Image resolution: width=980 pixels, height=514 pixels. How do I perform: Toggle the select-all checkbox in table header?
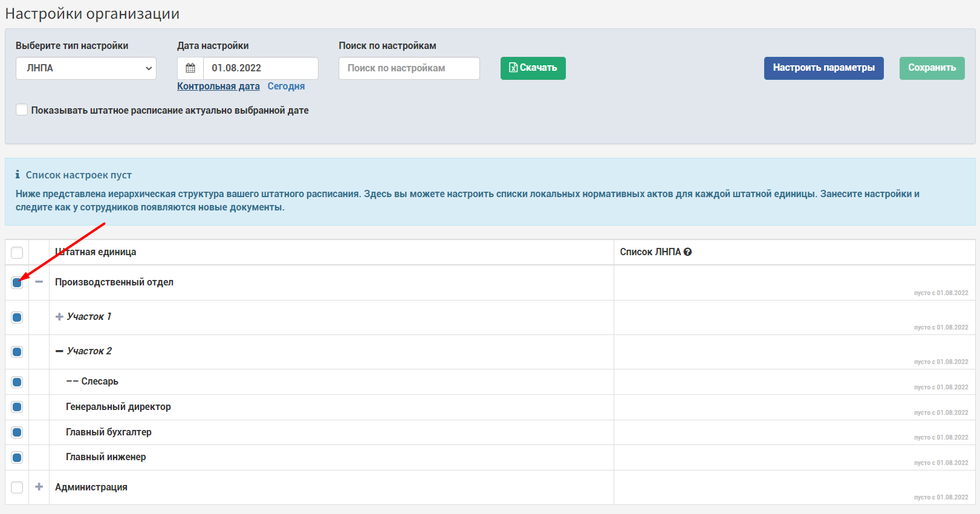pyautogui.click(x=17, y=253)
